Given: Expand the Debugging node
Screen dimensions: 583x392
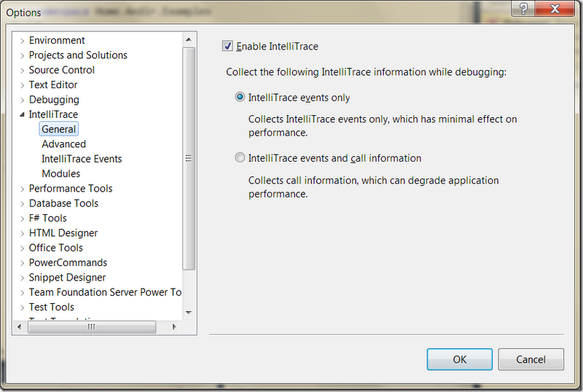Looking at the screenshot, I should point(23,100).
